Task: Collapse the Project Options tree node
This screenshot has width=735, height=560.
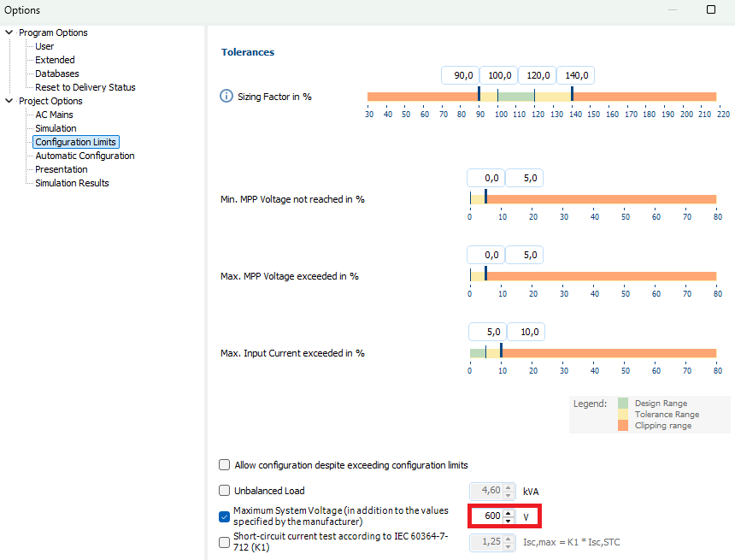Action: coord(9,101)
